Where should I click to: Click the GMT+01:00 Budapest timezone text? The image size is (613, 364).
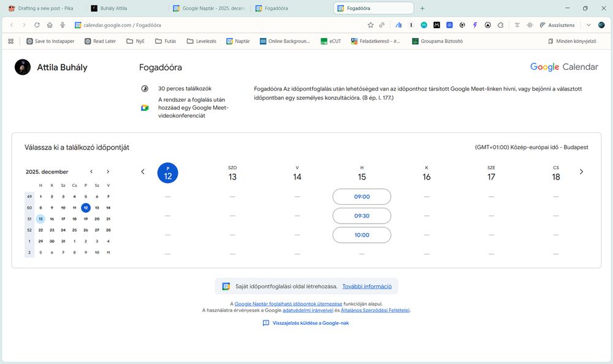click(531, 148)
